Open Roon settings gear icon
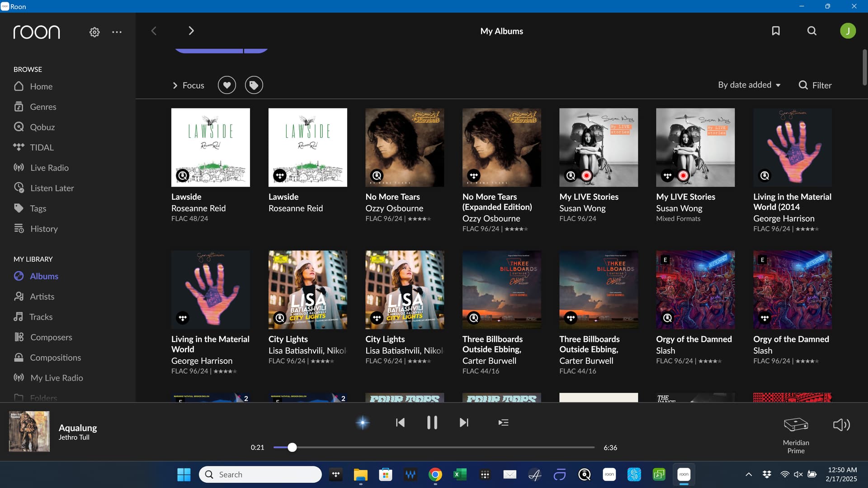Viewport: 868px width, 488px height. coord(94,32)
